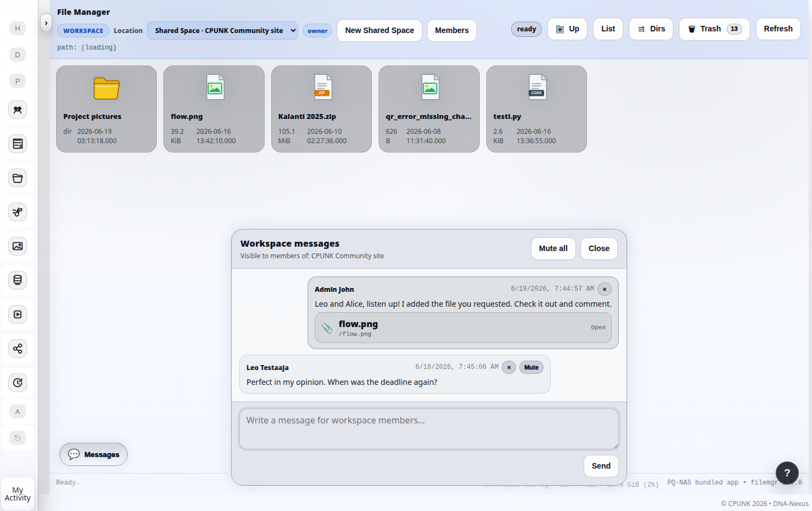Click the trash count badge 13
Screen dimensions: 812x511
point(734,29)
